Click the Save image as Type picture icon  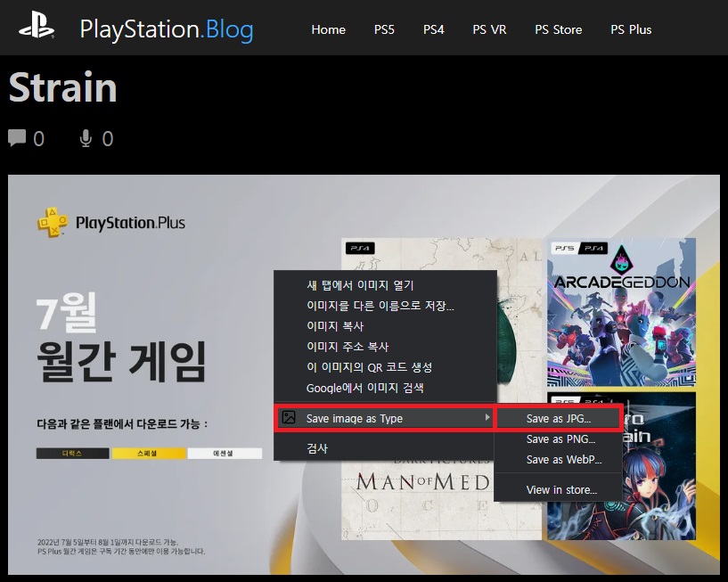click(289, 418)
